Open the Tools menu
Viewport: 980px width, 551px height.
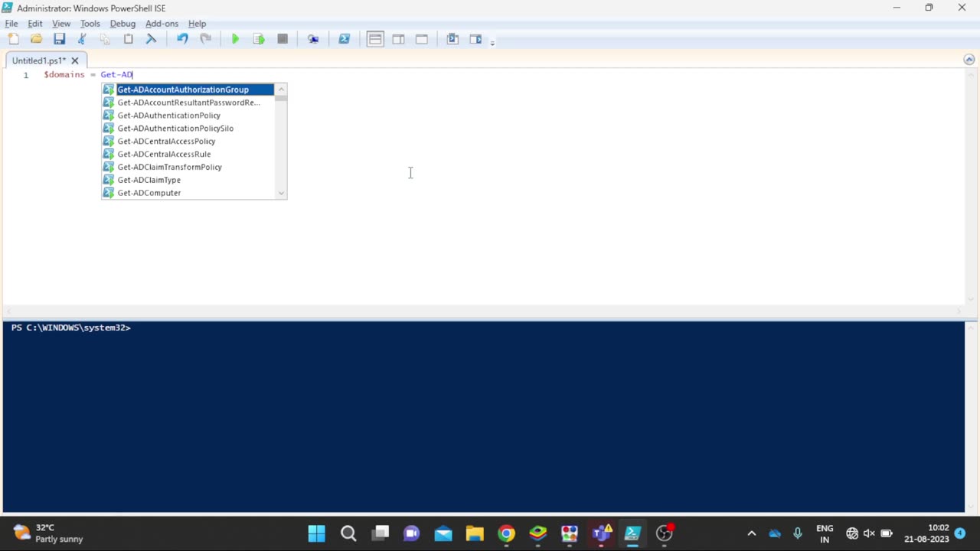tap(90, 24)
